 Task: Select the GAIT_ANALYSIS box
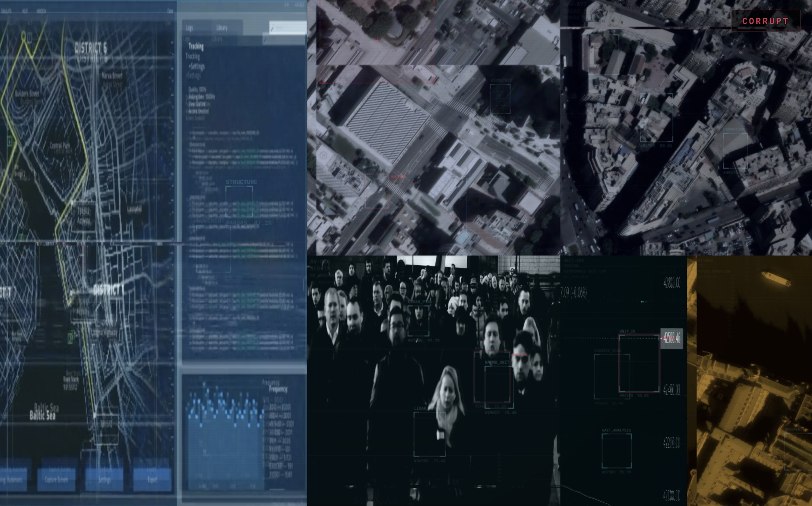coord(616,451)
